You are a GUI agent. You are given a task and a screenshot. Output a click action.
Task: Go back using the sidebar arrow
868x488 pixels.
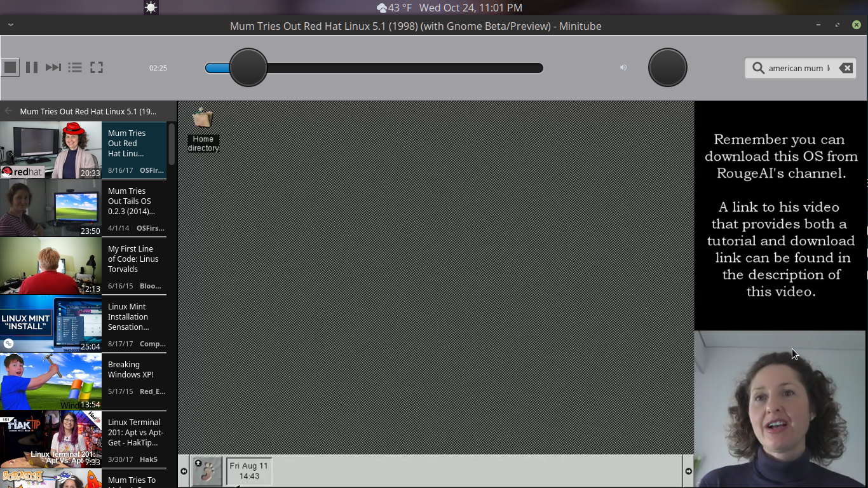pyautogui.click(x=8, y=111)
